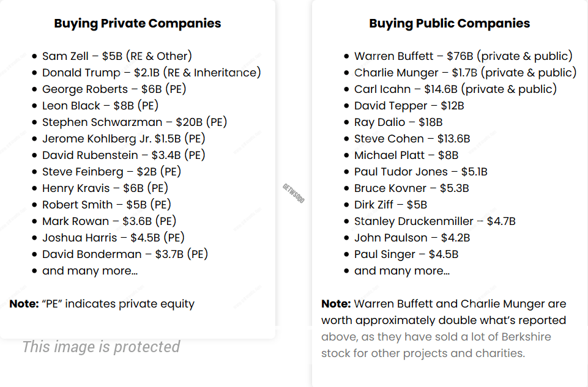The height and width of the screenshot is (387, 588).
Task: Click the Warren Buffett $76B entry
Action: point(463,56)
